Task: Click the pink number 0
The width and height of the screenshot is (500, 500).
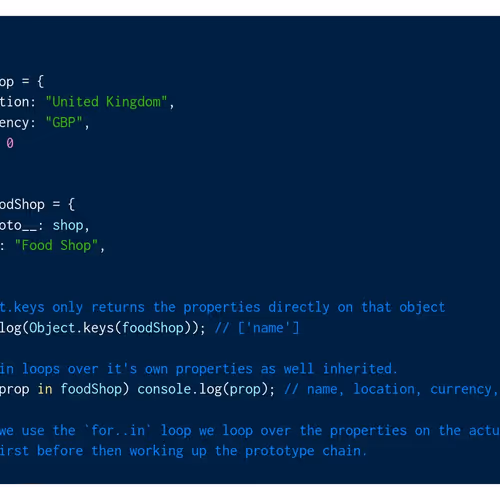Action: [x=10, y=143]
